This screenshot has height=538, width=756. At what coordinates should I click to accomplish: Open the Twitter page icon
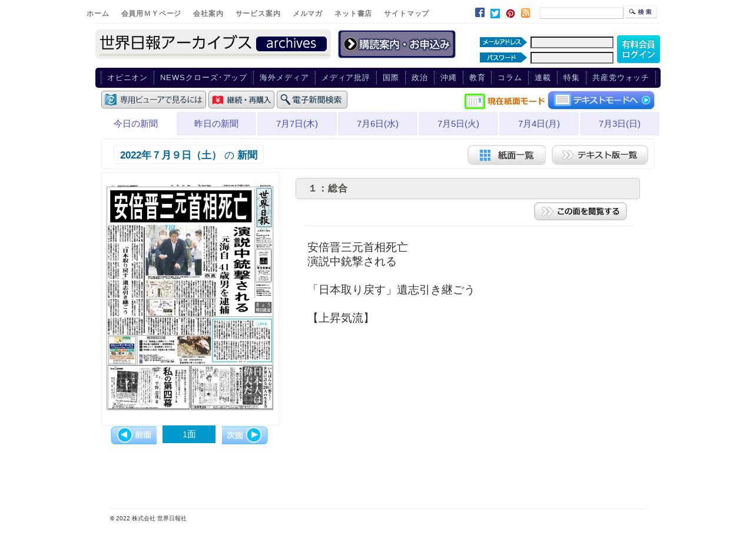coord(495,14)
